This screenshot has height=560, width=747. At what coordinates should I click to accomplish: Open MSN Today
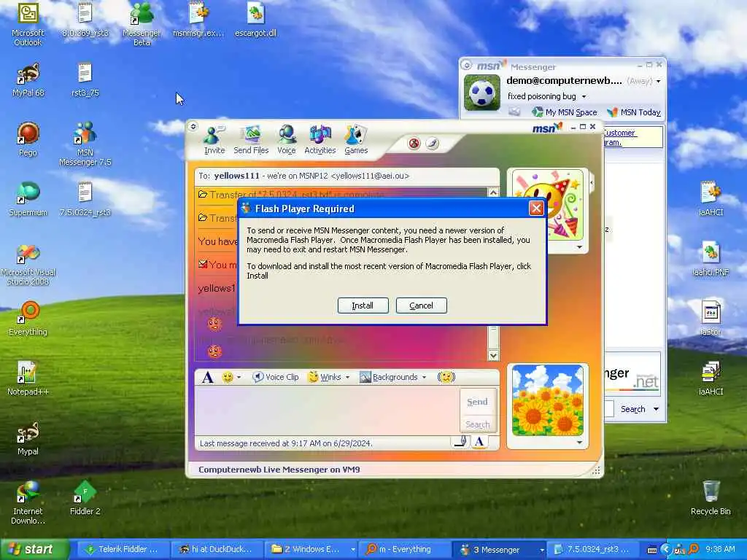point(634,112)
